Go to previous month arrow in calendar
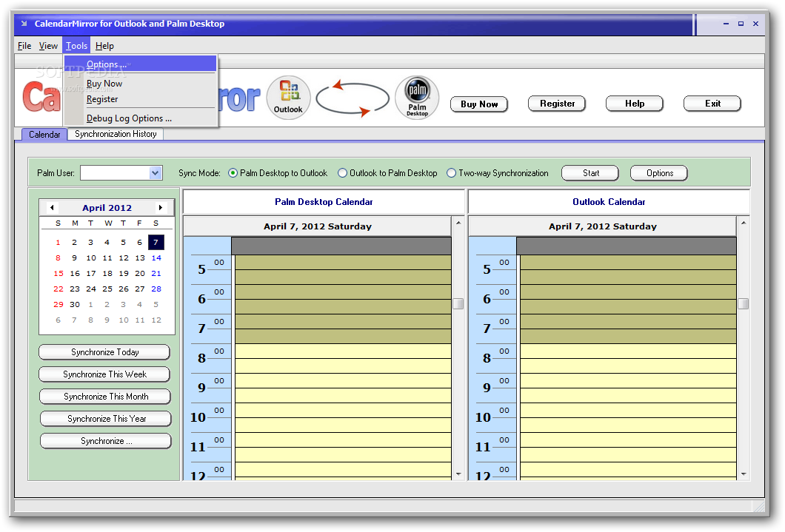The height and width of the screenshot is (532, 785). [x=52, y=207]
